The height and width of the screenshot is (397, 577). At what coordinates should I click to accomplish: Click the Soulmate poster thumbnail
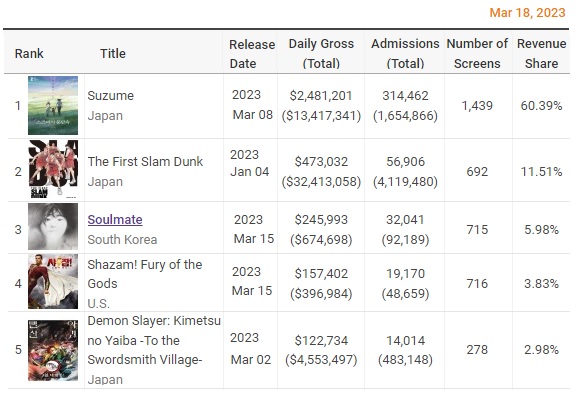click(53, 227)
